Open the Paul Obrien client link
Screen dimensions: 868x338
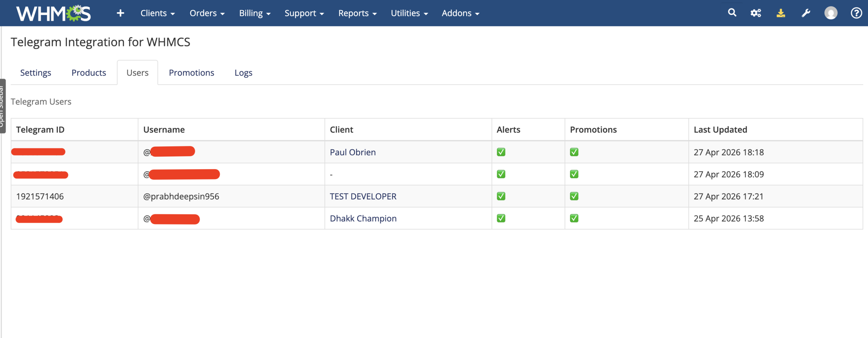[x=353, y=152]
